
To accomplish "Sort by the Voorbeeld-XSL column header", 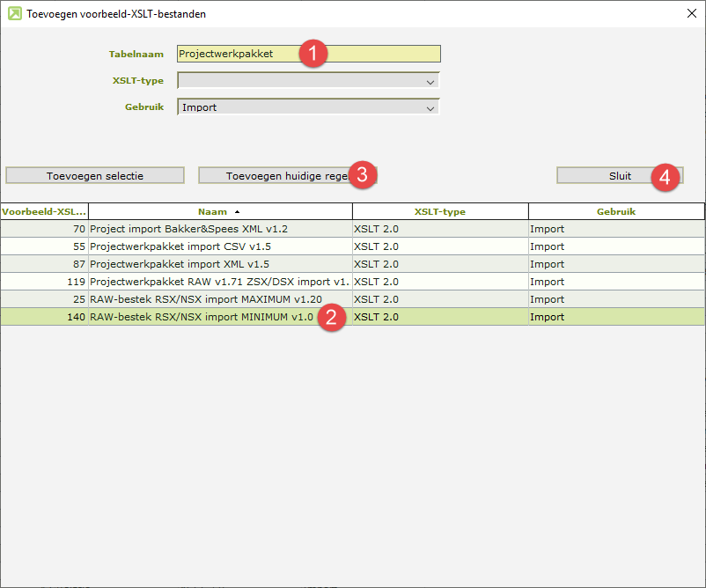I will [x=44, y=211].
